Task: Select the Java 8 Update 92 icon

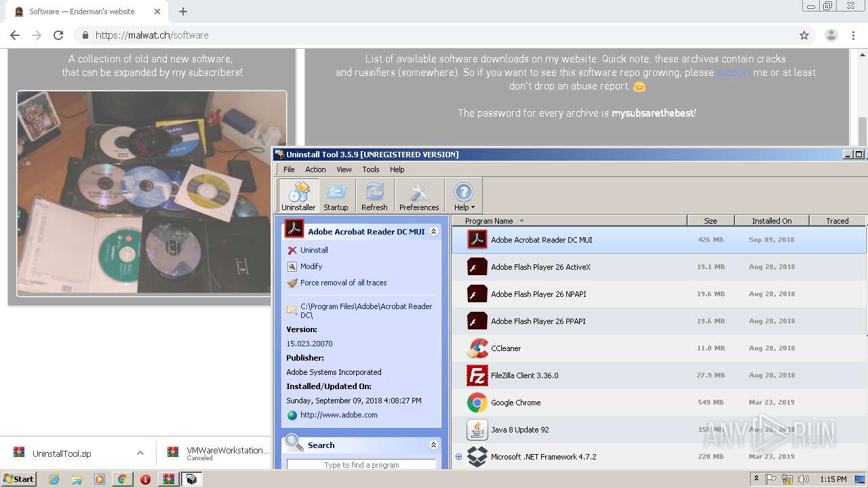Action: coord(477,429)
